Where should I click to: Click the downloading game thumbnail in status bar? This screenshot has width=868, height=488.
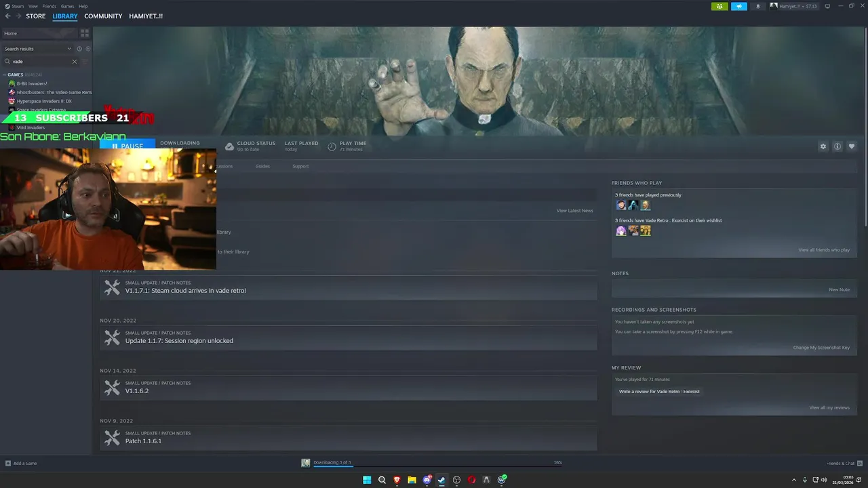point(306,463)
